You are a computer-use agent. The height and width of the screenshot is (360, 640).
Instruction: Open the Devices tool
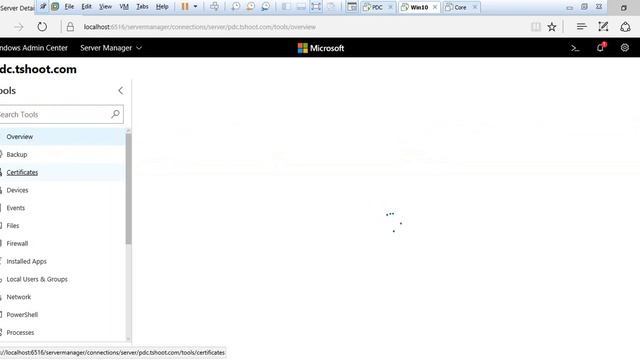click(62, 190)
